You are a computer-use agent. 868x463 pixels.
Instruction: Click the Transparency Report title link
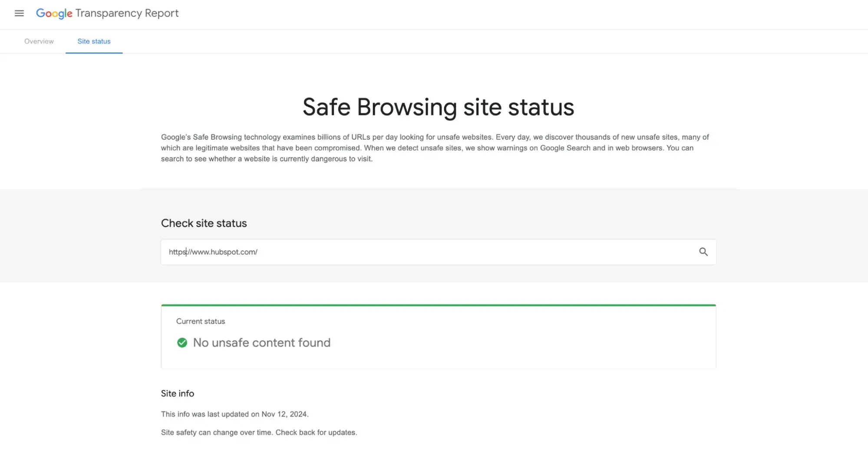127,13
